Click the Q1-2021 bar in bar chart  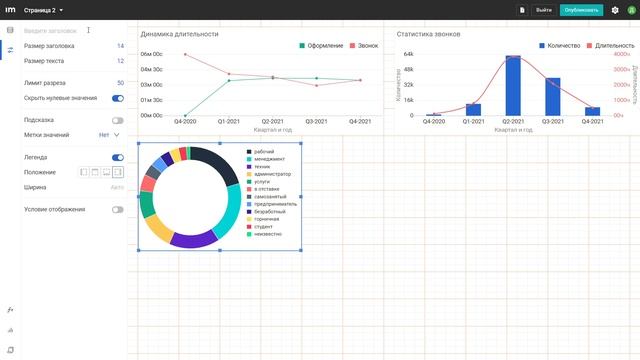pyautogui.click(x=473, y=110)
